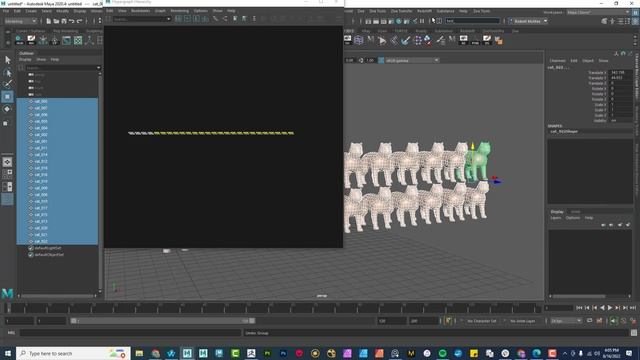Open the Modeling menu set dropdown
640x360 pixels.
pos(20,21)
